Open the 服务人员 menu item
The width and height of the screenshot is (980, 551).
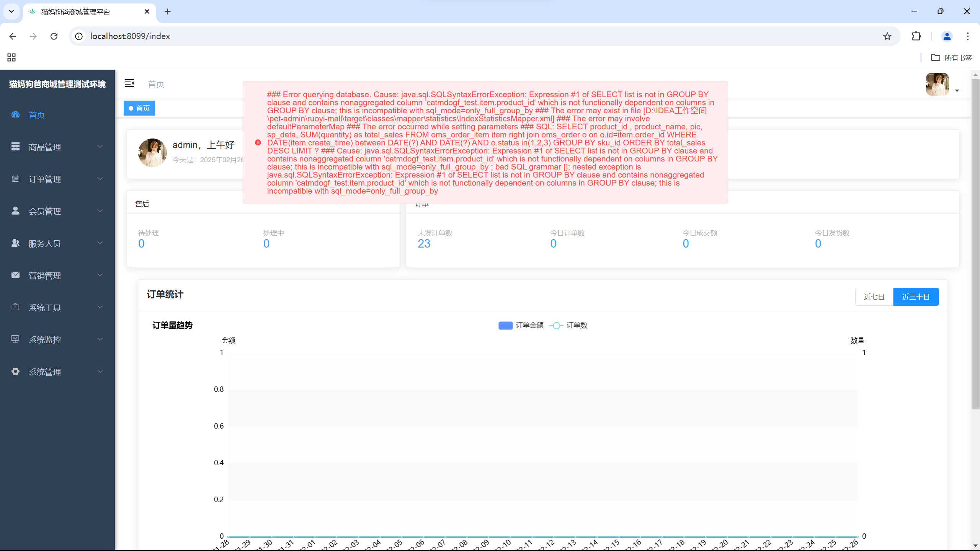[45, 243]
